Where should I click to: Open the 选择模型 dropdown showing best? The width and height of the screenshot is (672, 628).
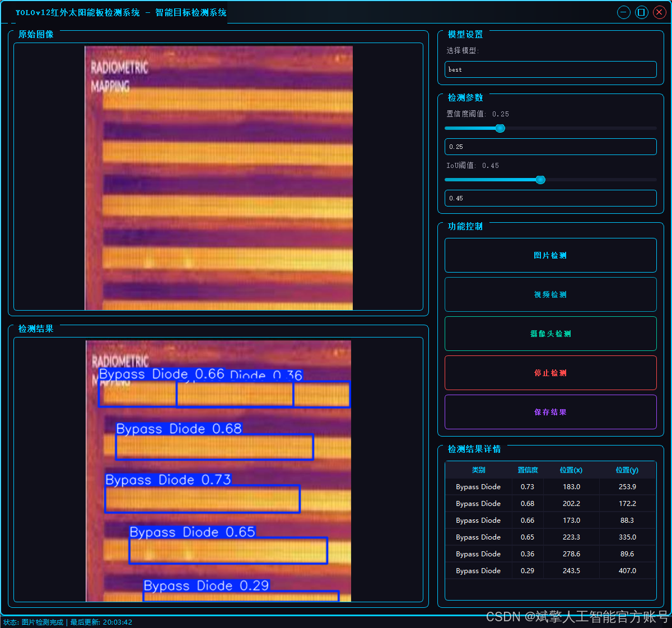(x=550, y=69)
